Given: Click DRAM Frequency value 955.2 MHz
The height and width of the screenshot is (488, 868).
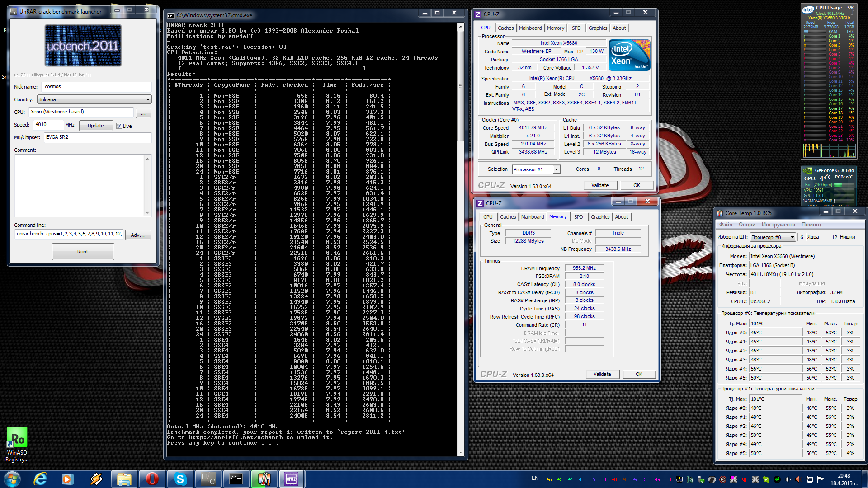Looking at the screenshot, I should [584, 268].
